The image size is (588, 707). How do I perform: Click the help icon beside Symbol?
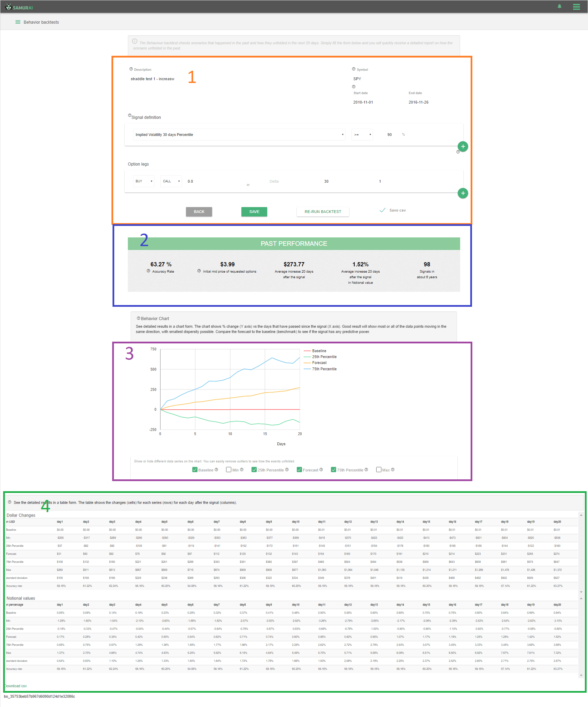pyautogui.click(x=354, y=69)
